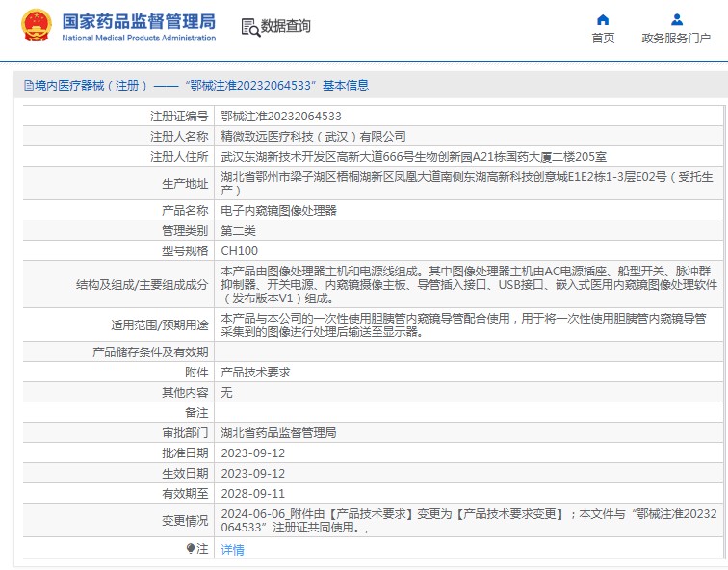The height and width of the screenshot is (570, 728).
Task: Select intended use text starting 本产品与本公司的
Action: (464, 324)
